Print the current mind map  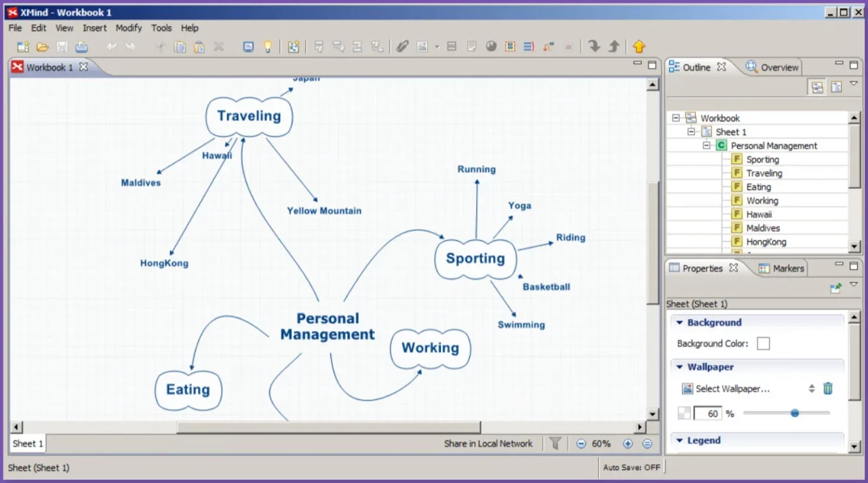click(x=81, y=46)
